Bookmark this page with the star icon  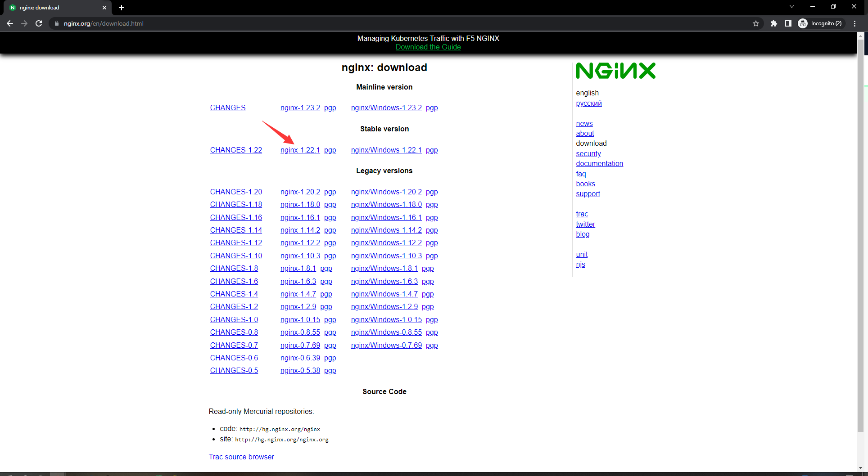tap(756, 23)
